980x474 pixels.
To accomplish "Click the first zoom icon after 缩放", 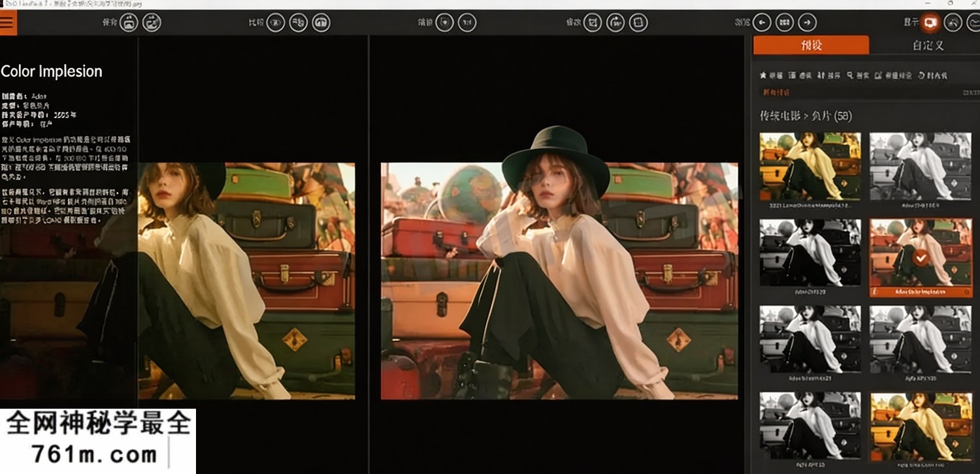I will click(445, 23).
